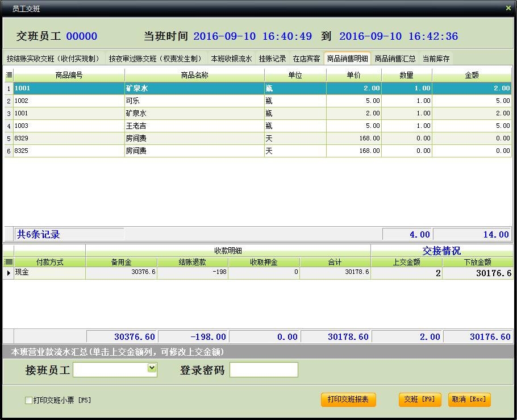Select the 8329 房间费 row code

click(69, 138)
